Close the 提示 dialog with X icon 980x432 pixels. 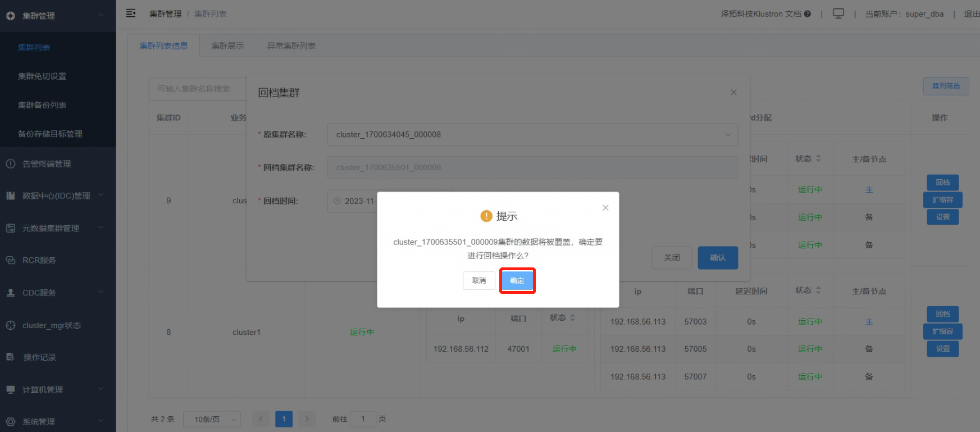pyautogui.click(x=605, y=208)
